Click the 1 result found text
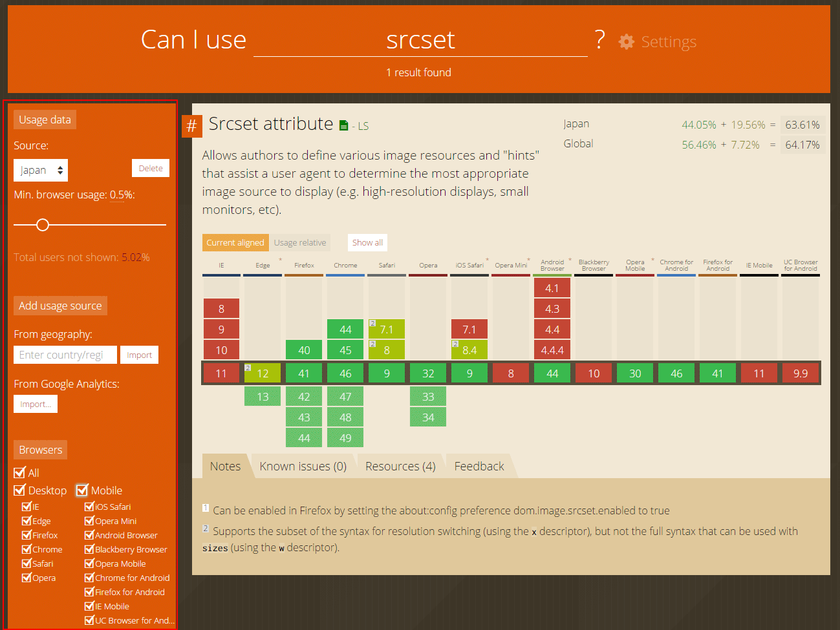Image resolution: width=840 pixels, height=630 pixels. pyautogui.click(x=418, y=72)
